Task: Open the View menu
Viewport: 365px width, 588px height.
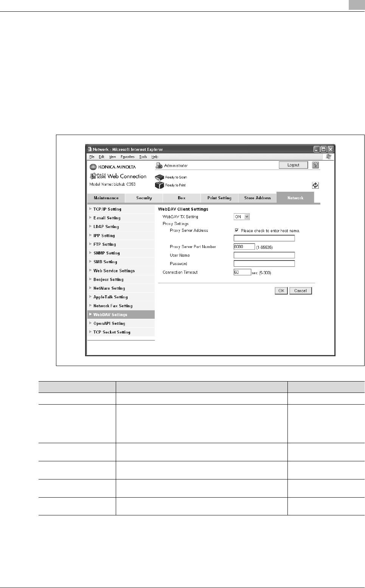Action: (x=113, y=157)
